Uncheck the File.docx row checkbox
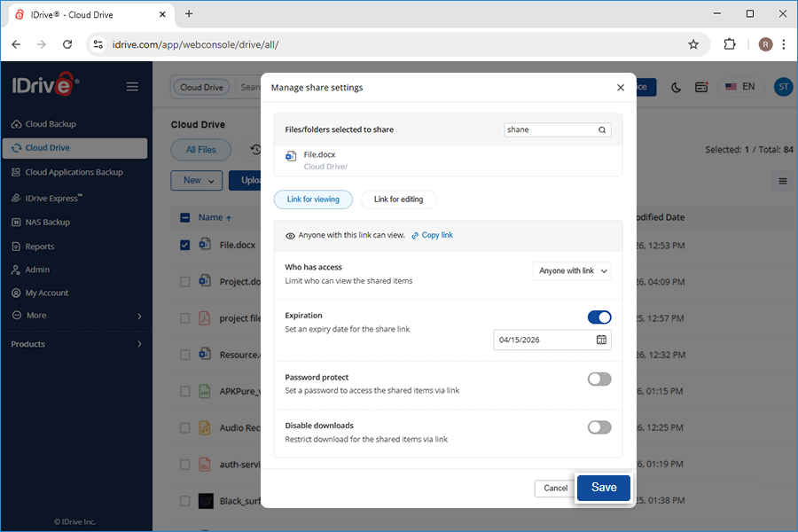 click(184, 246)
